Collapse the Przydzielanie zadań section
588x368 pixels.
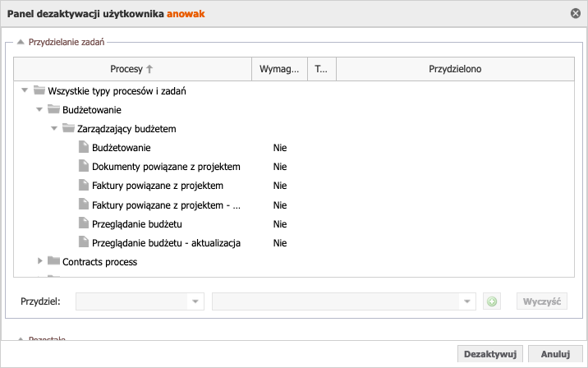(x=21, y=42)
